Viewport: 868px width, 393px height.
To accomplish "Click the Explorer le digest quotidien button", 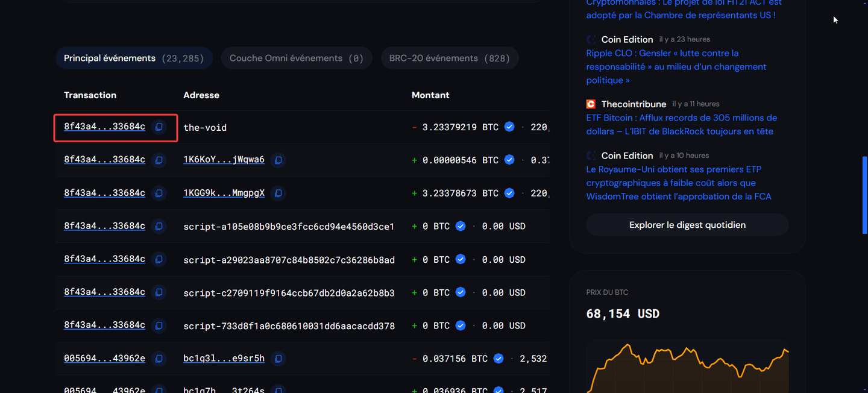I will (687, 224).
